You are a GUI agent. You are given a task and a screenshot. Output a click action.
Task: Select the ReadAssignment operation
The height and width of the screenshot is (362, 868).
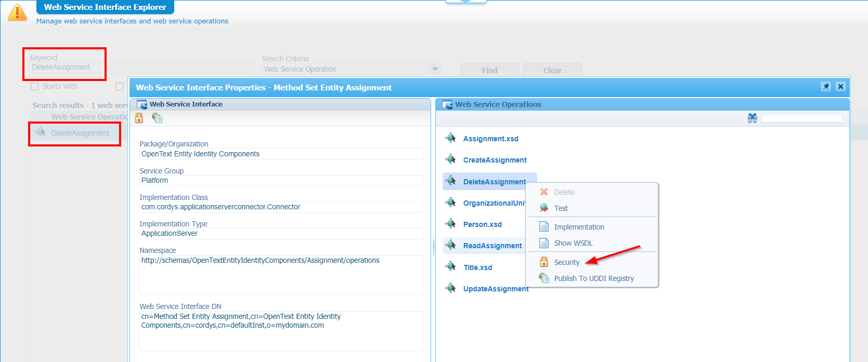492,246
